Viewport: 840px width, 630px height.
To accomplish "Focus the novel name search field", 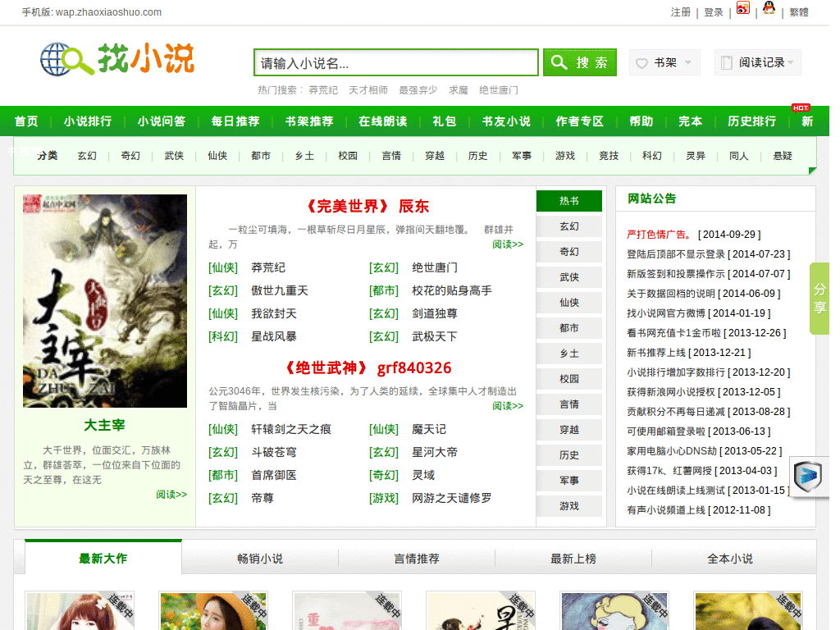I will (396, 62).
